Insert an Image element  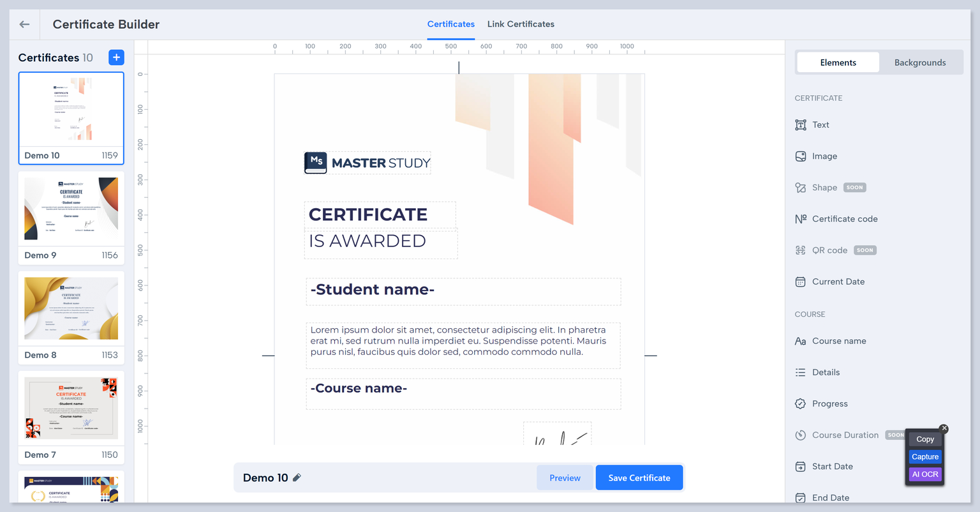[824, 156]
